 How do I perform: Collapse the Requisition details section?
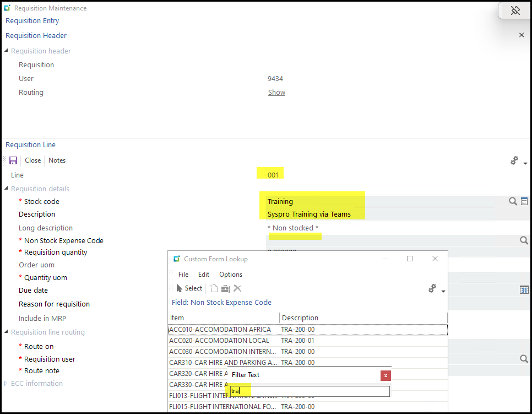coord(6,189)
